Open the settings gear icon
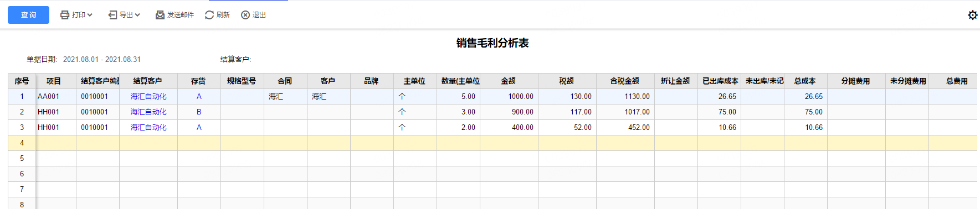This screenshot has height=209, width=980. pos(973,15)
